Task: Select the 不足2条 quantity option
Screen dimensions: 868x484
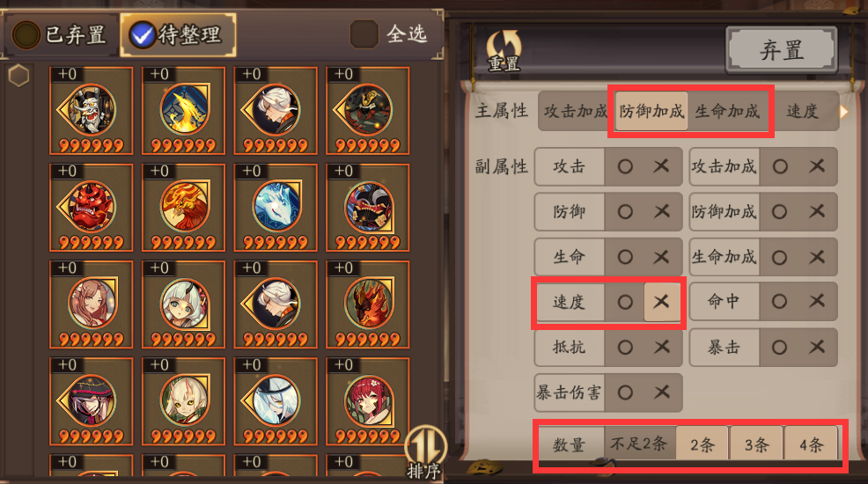Action: pos(638,443)
